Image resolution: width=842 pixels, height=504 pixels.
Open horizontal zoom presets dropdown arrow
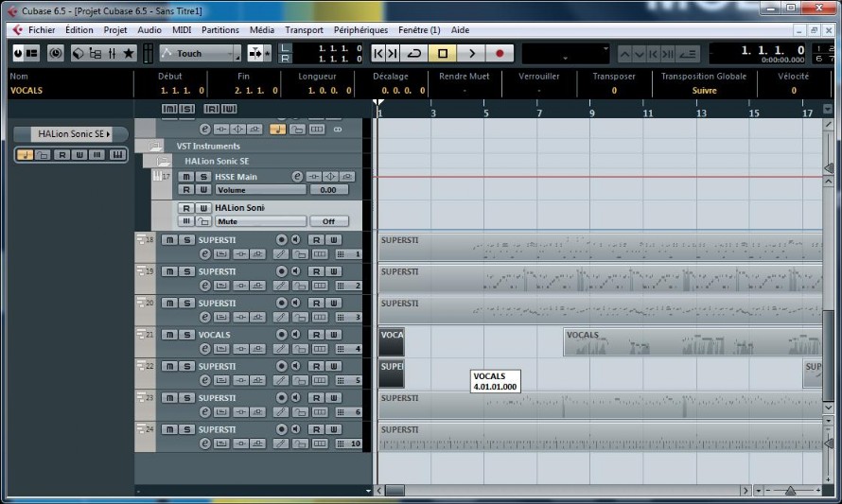pyautogui.click(x=758, y=491)
